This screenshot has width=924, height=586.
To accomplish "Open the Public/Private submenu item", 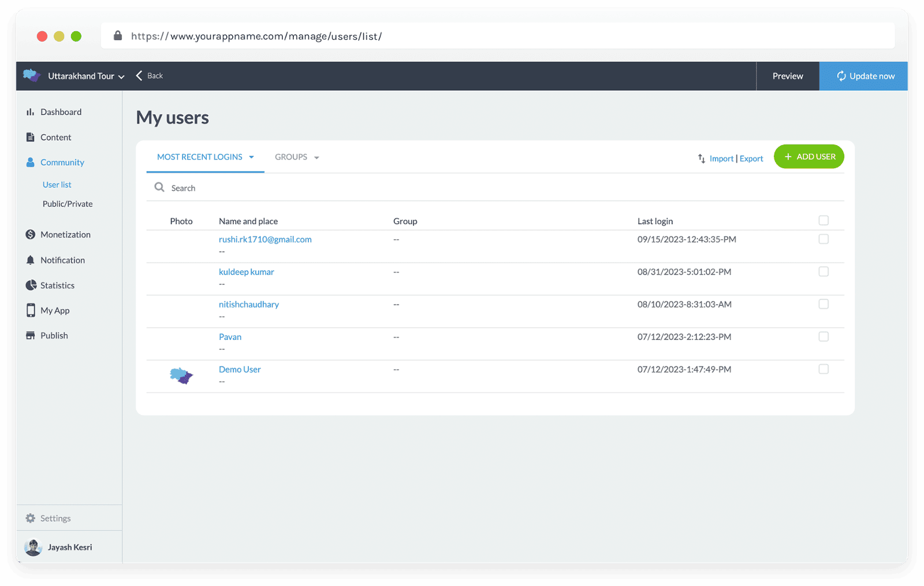I will (68, 204).
